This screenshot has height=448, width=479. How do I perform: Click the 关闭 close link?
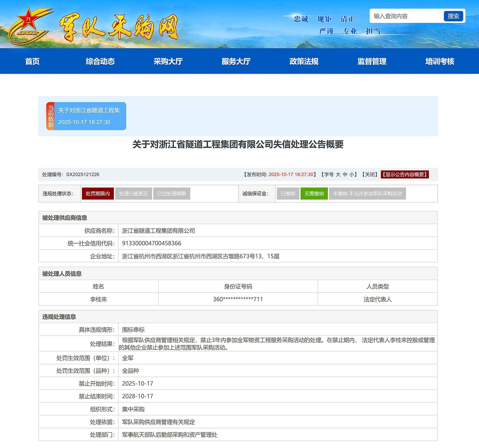(x=370, y=175)
